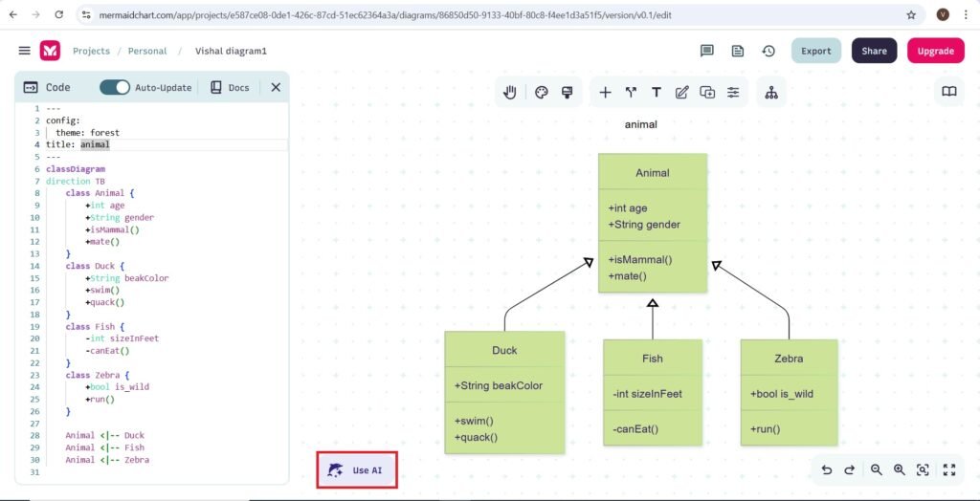Click the Use AI button
This screenshot has height=501, width=980.
coord(357,470)
